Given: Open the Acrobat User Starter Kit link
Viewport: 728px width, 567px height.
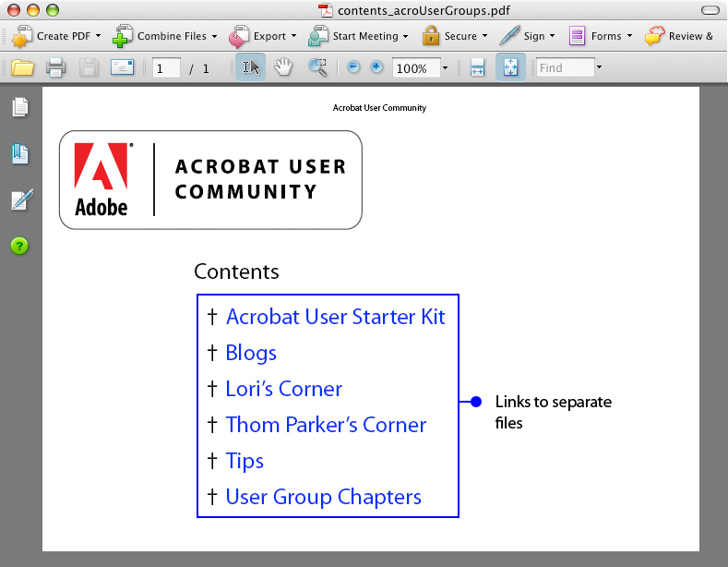Looking at the screenshot, I should 335,317.
